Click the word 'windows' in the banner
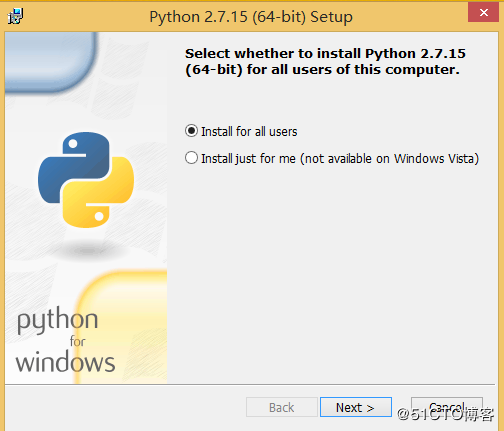The image size is (504, 431). (x=65, y=362)
